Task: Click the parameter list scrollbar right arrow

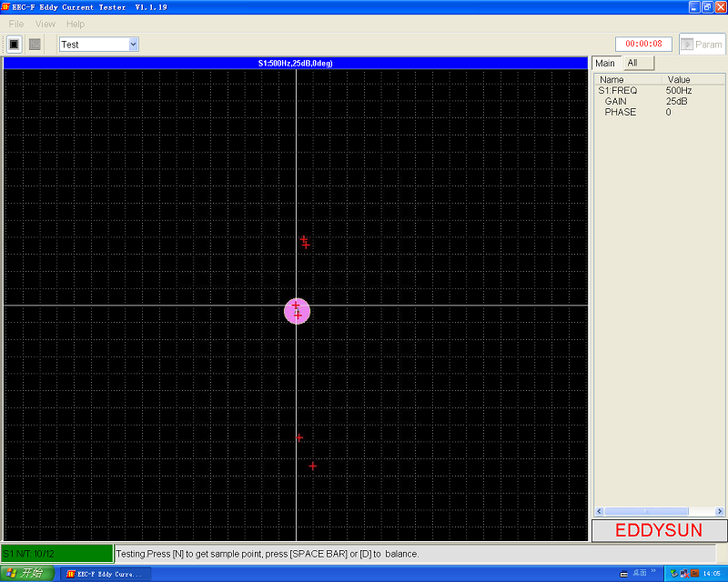Action: click(x=720, y=511)
